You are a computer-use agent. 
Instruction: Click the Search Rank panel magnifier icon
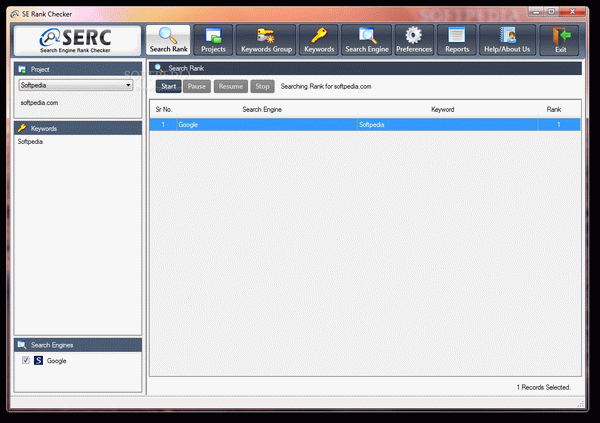(x=158, y=68)
